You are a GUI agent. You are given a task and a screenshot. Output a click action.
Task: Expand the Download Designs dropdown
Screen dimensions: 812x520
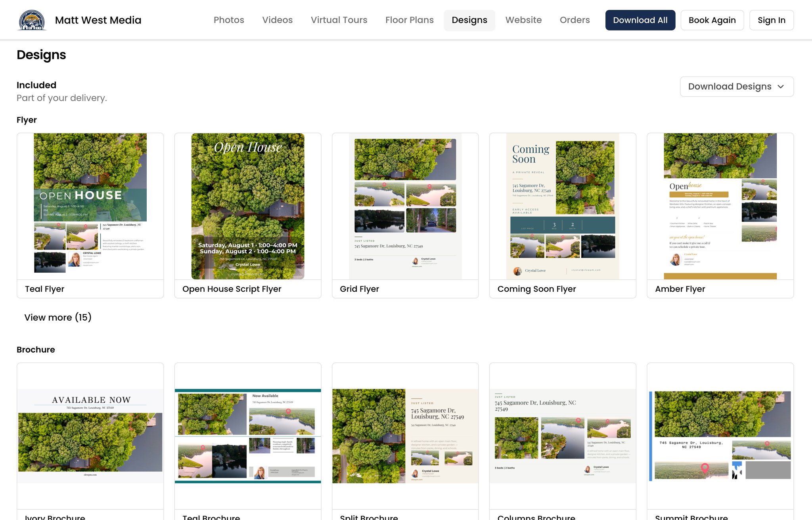point(737,86)
